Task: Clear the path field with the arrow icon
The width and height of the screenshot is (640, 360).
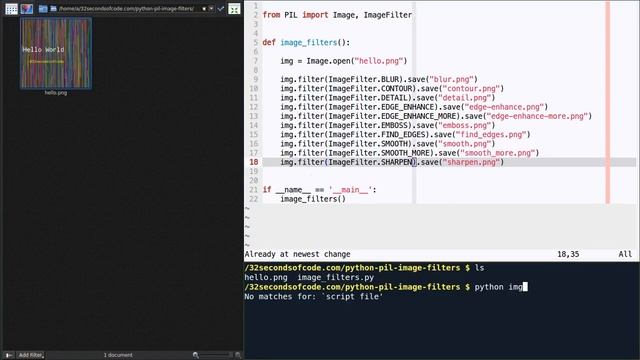Action: [x=204, y=9]
